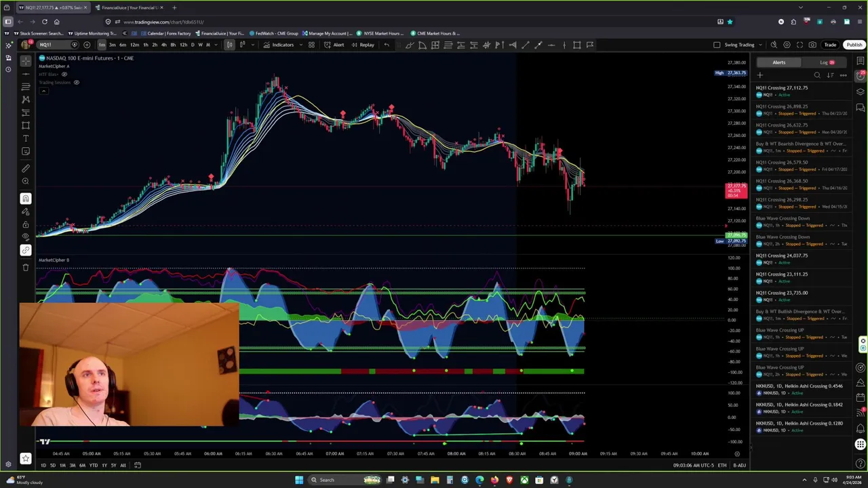Open quick search icon in top toolbar
This screenshot has height=488, width=868.
pyautogui.click(x=774, y=45)
